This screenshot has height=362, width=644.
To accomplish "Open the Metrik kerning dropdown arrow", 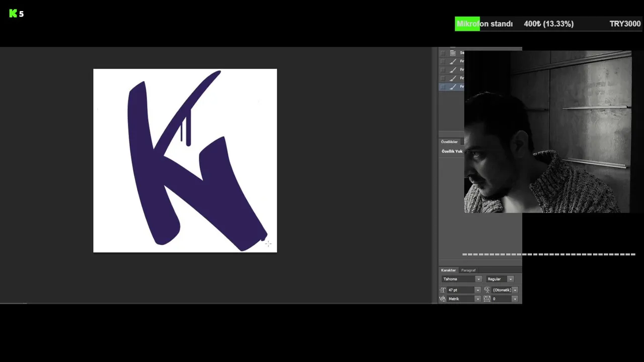I will pos(477,299).
